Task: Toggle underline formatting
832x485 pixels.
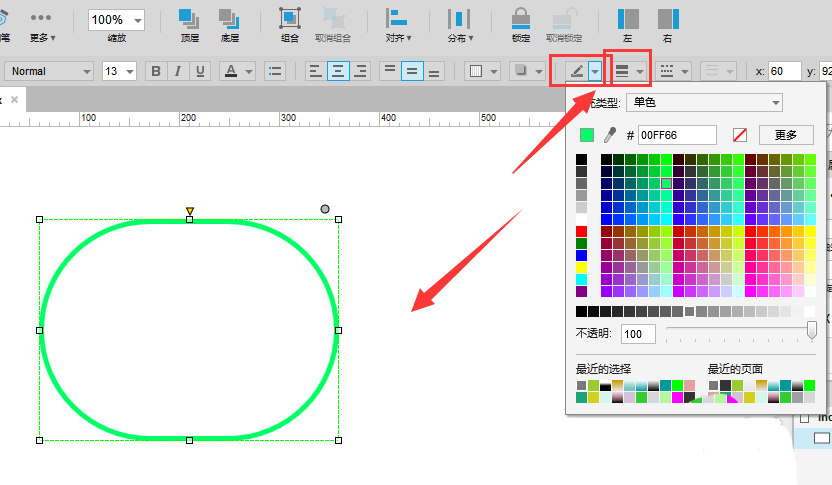Action: pyautogui.click(x=200, y=71)
